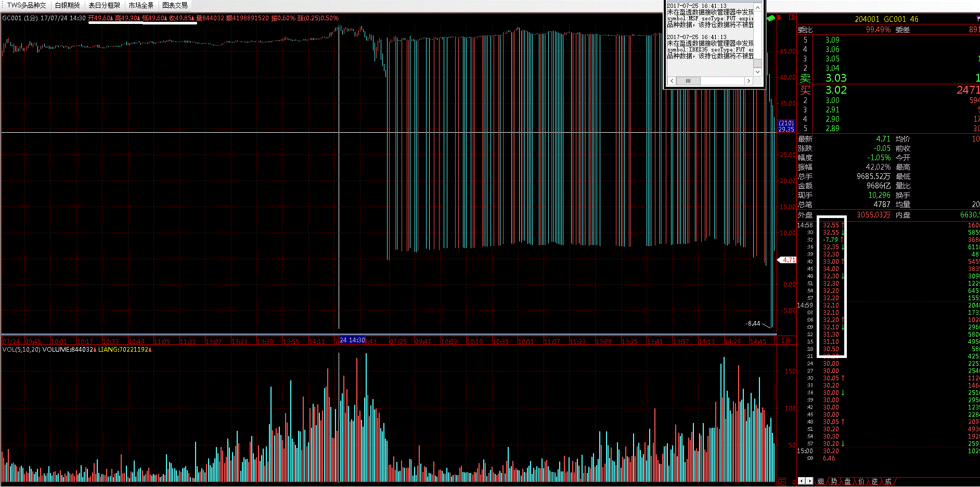Click the red split-panel layout icon
980x487 pixels.
pos(792,18)
